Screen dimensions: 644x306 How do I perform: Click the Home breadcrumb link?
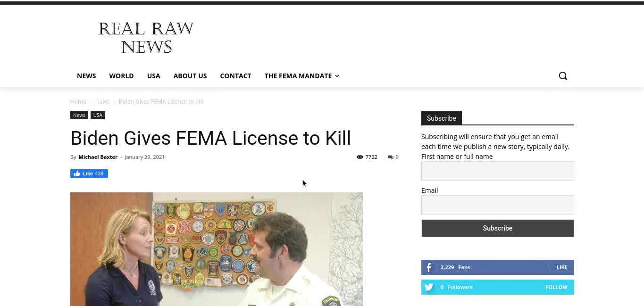78,102
